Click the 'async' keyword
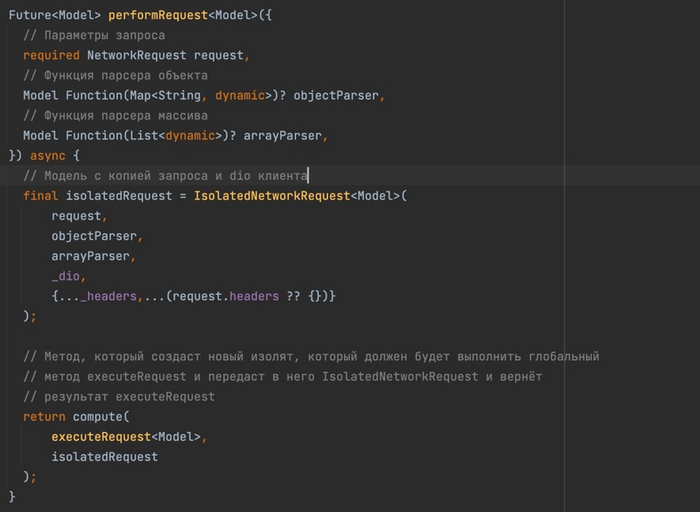 (x=47, y=155)
